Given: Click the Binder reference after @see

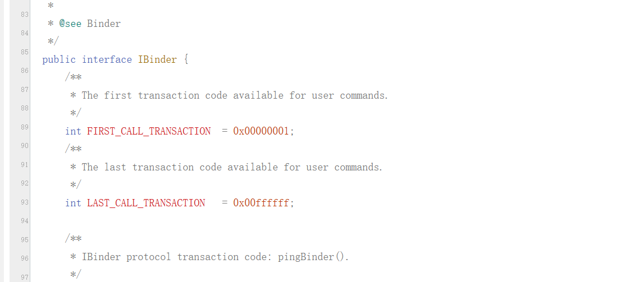Looking at the screenshot, I should 104,24.
